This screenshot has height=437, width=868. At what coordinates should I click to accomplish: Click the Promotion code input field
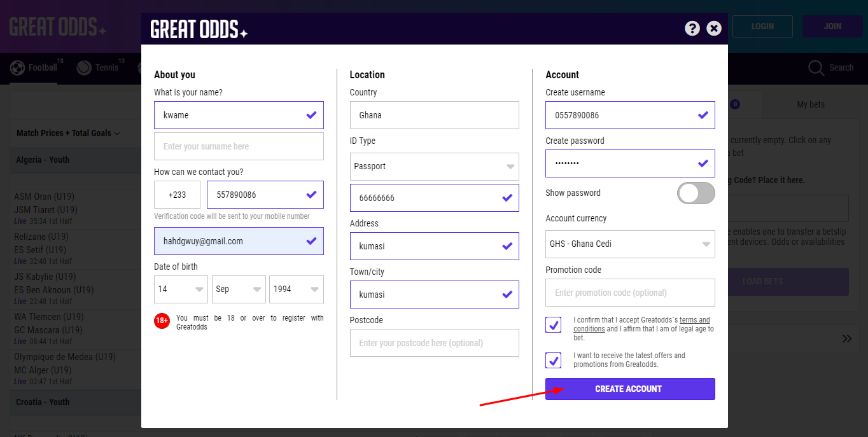click(x=630, y=293)
